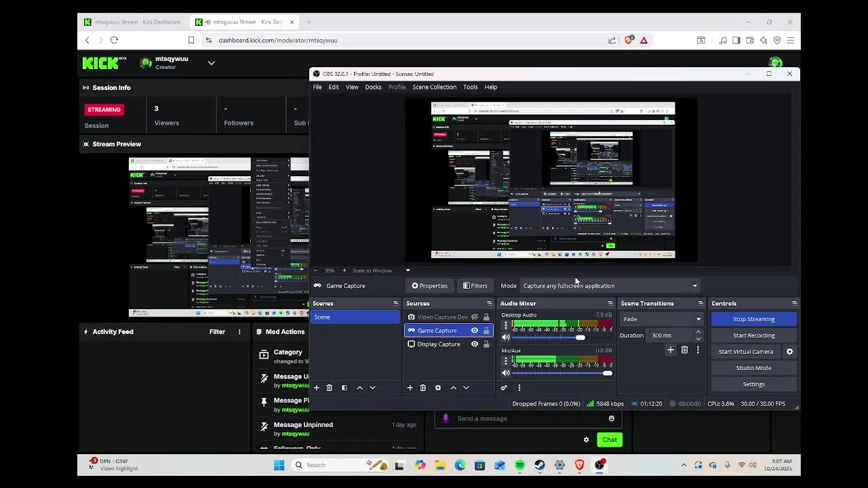Open OBS Tools menu

(471, 87)
